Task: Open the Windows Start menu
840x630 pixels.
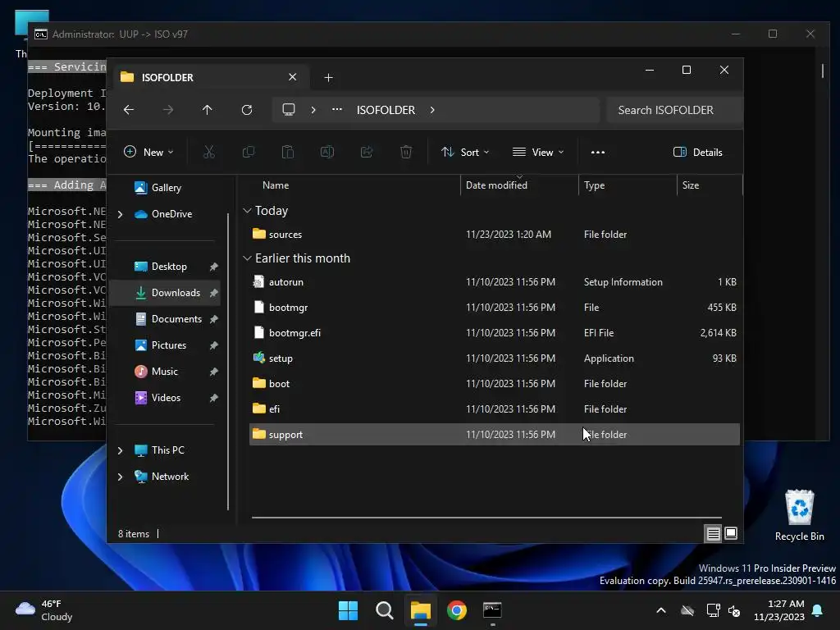Action: (x=348, y=610)
